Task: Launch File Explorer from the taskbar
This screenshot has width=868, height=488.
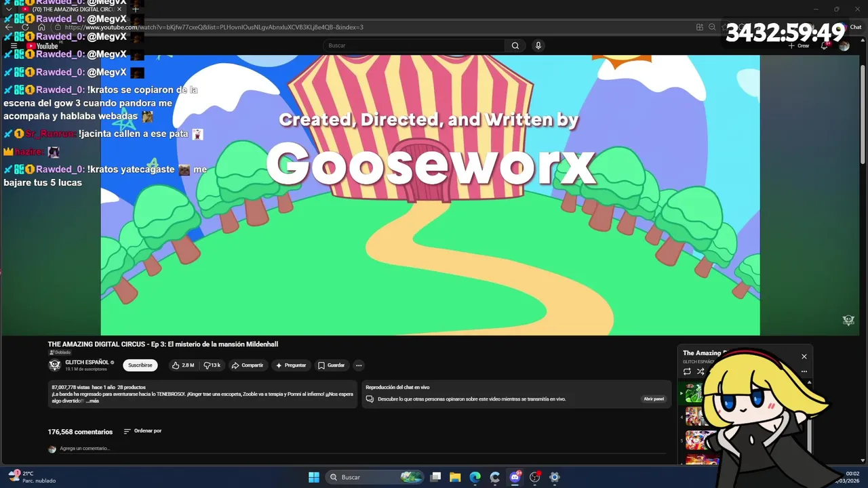Action: click(455, 477)
